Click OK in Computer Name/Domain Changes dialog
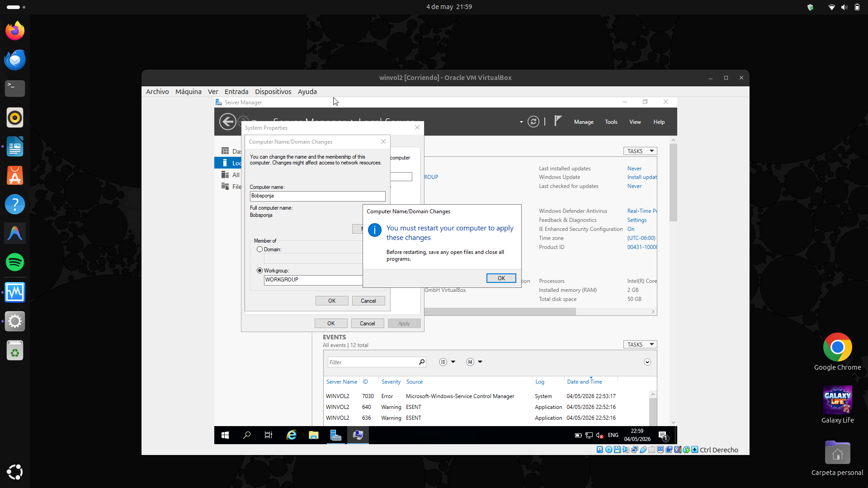Viewport: 868px width, 488px height. 332,301
